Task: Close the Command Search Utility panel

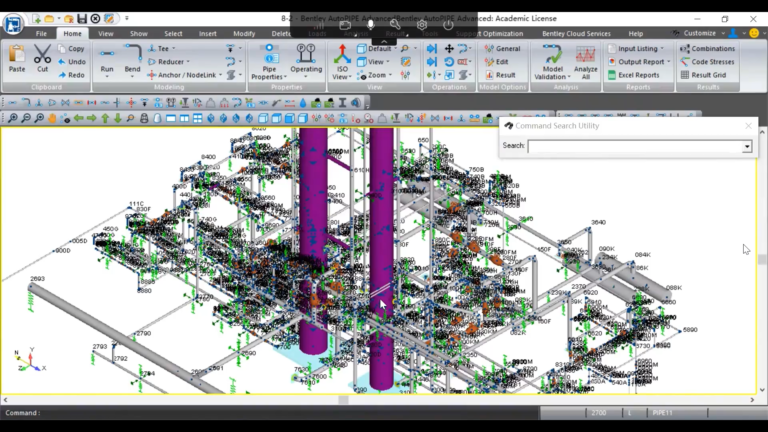Action: pos(748,126)
